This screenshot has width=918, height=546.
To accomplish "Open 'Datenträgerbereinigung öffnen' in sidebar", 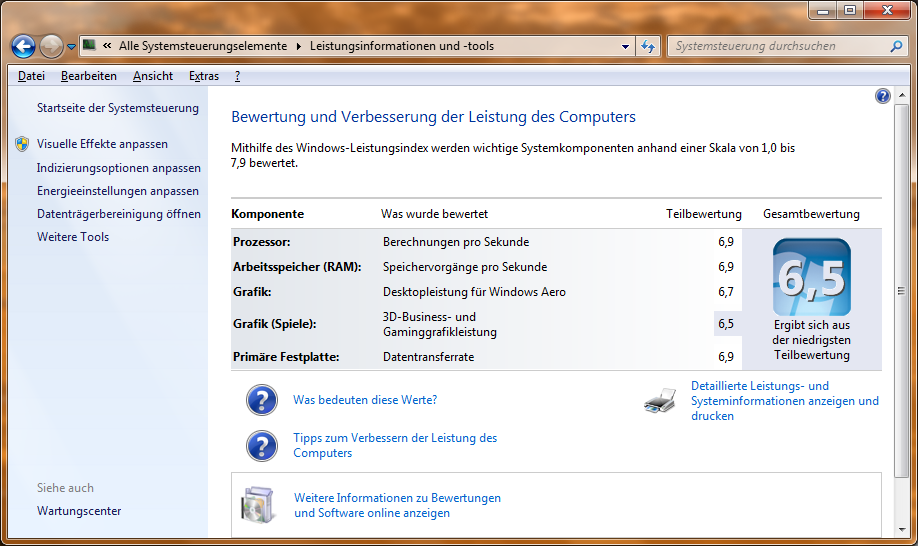I will (119, 214).
